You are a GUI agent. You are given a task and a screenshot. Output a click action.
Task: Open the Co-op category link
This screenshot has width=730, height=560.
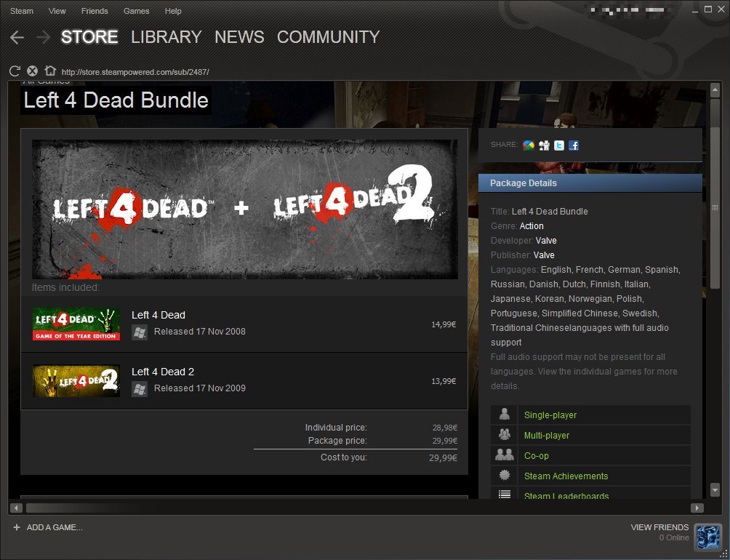click(x=537, y=456)
